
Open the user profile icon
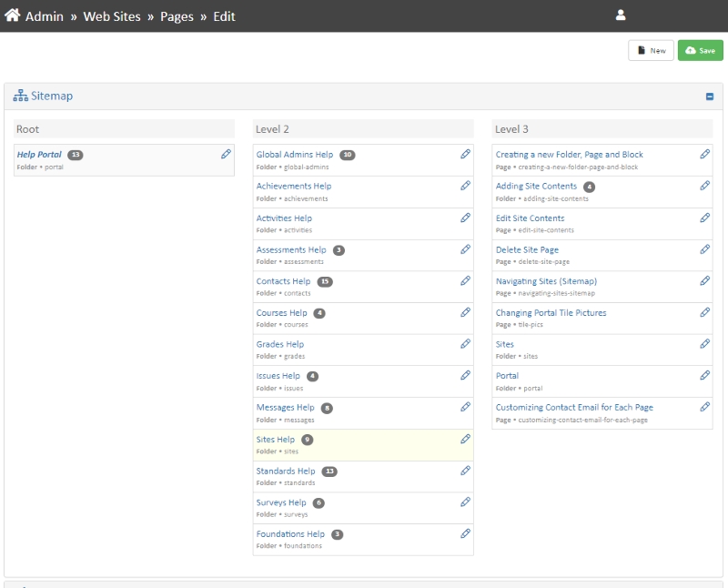click(x=621, y=15)
